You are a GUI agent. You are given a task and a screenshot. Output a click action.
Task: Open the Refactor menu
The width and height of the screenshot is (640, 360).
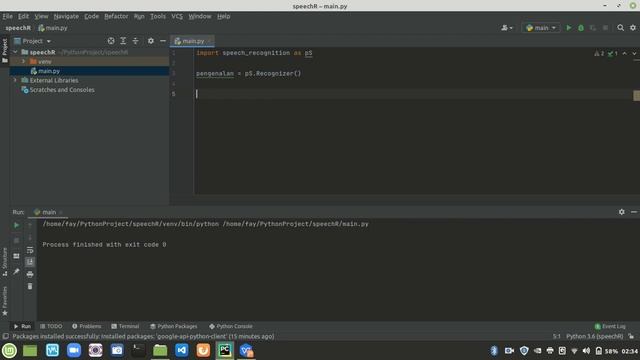[116, 16]
